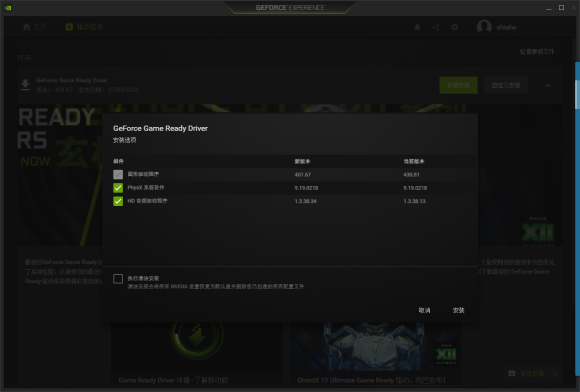Screen dimensions: 580x392
Task: Click the install button in dialog
Action: (x=458, y=310)
